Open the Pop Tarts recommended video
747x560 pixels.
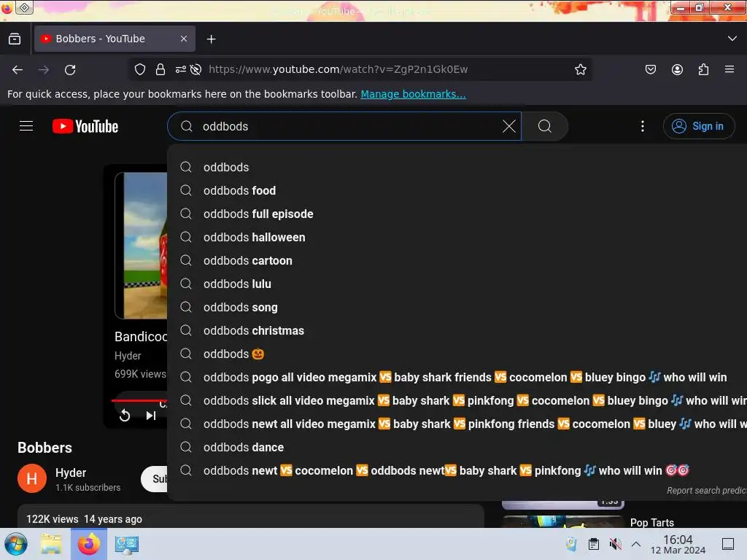point(651,522)
